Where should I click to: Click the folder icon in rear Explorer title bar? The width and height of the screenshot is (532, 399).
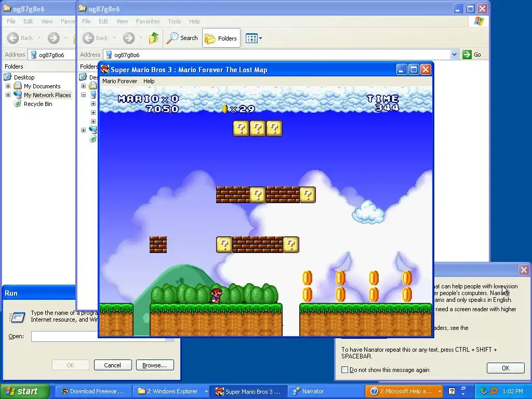(7, 8)
